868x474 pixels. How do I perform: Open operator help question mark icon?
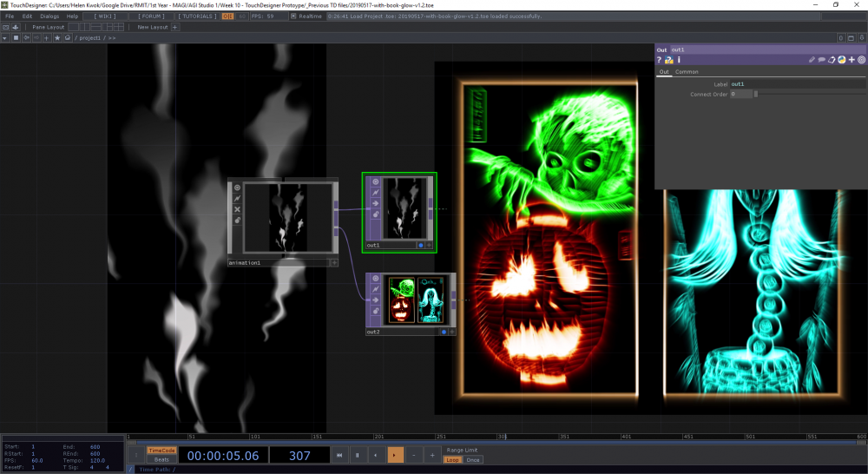(x=659, y=60)
